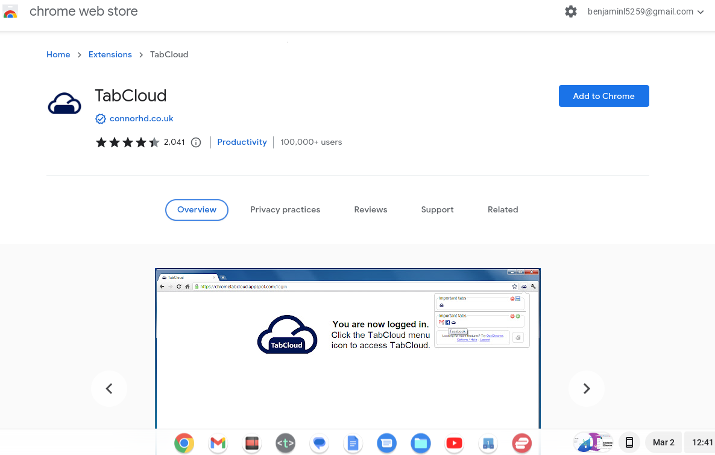Click the '2,041' ratings count text
Screen dimensions: 715x455
click(x=174, y=142)
